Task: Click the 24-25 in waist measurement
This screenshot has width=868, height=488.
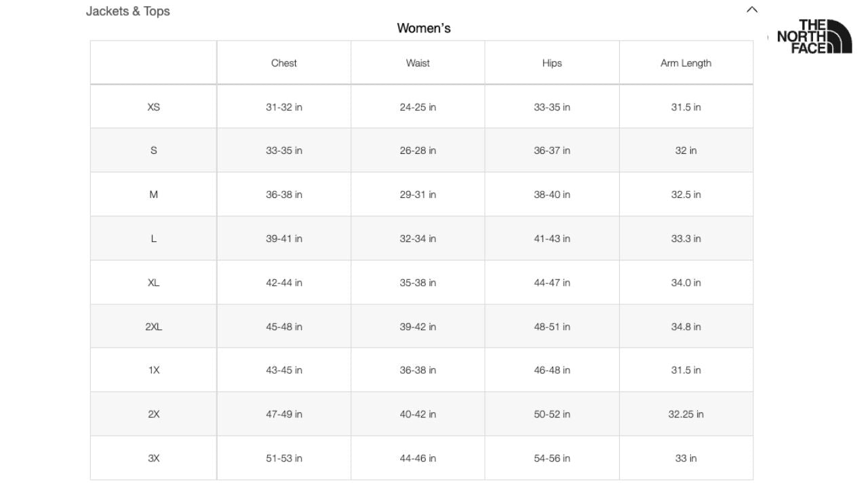Action: pyautogui.click(x=417, y=106)
